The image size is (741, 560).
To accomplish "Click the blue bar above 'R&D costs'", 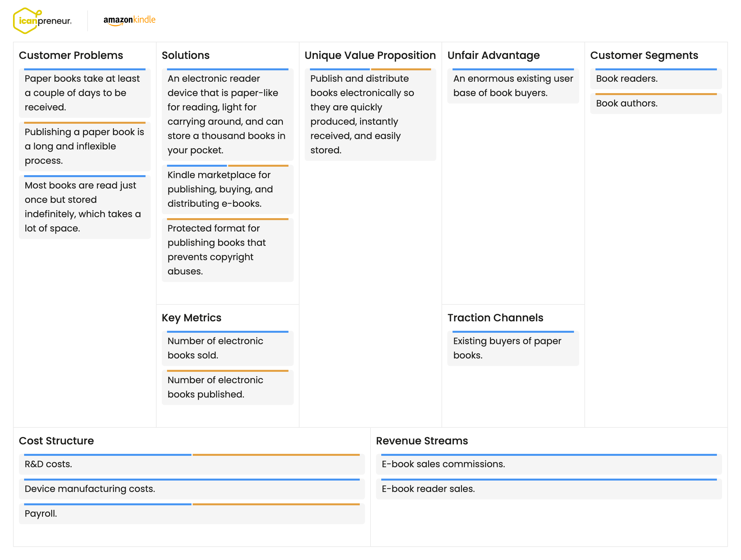I will point(107,455).
